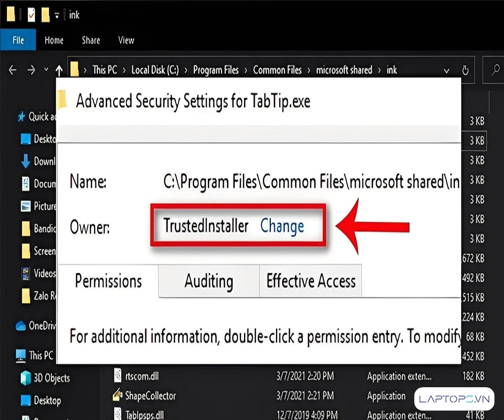
Task: Click the Refresh button in address bar
Action: [465, 71]
